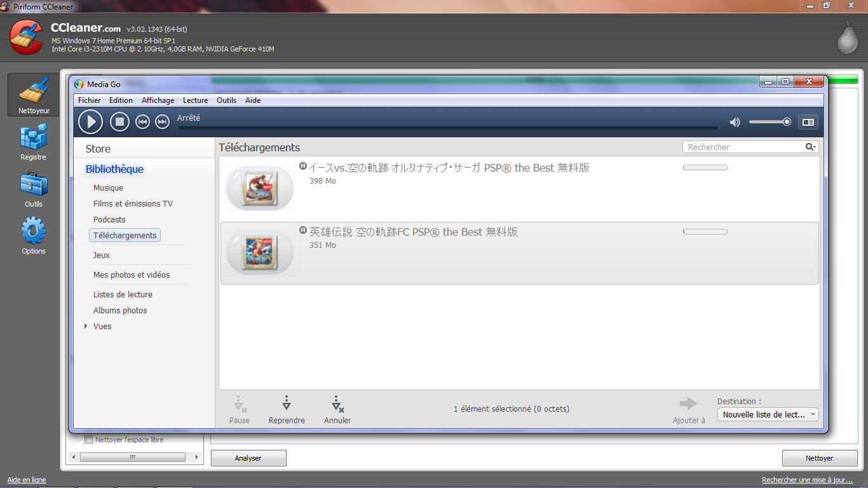The width and height of the screenshot is (868, 488).
Task: Click the playback seek bar
Action: 447,128
